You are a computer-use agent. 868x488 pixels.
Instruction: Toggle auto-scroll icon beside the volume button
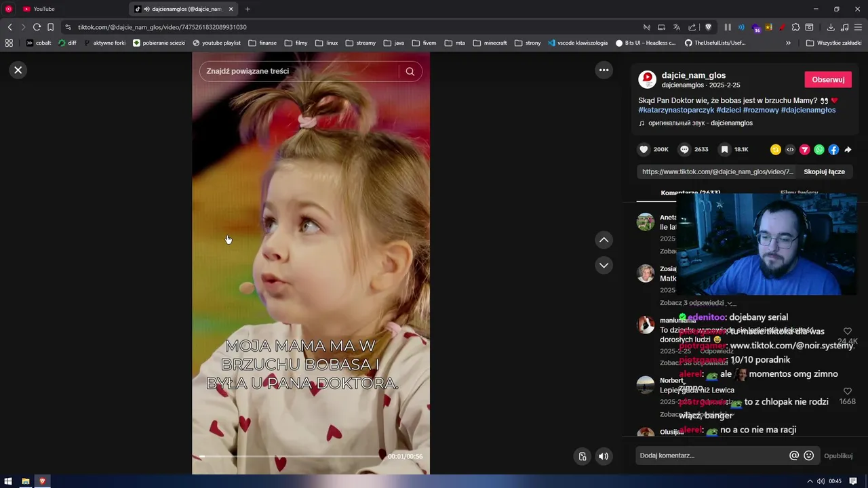pos(582,456)
